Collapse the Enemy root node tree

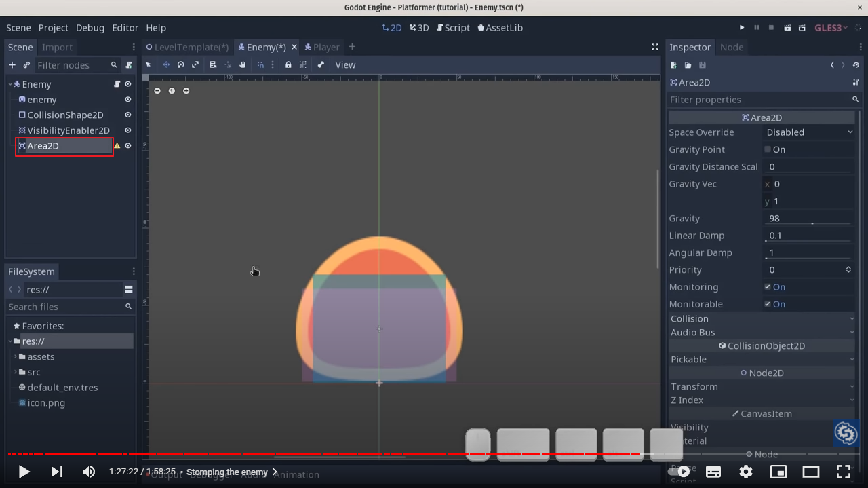(x=10, y=84)
